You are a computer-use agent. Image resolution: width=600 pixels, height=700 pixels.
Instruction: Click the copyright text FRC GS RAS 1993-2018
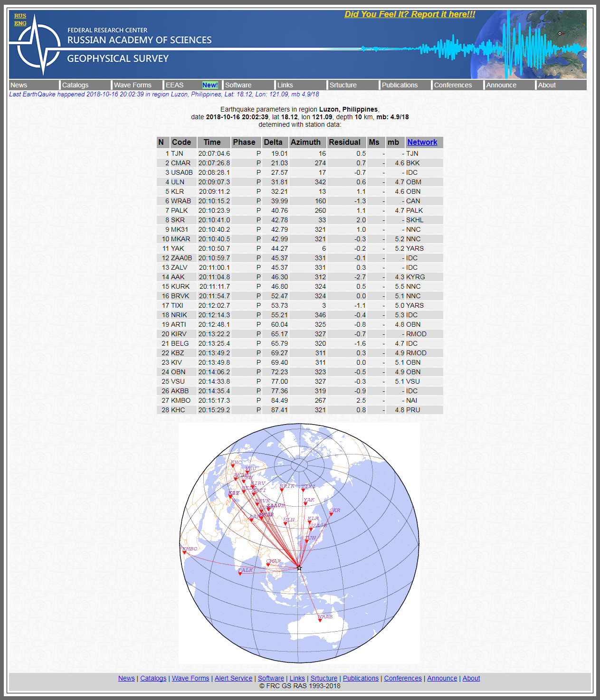(x=300, y=686)
